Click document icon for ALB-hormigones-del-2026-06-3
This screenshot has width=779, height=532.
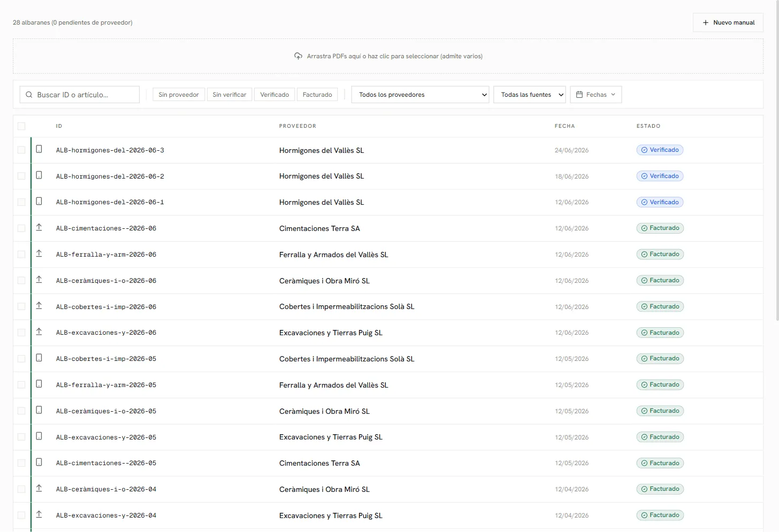[39, 149]
